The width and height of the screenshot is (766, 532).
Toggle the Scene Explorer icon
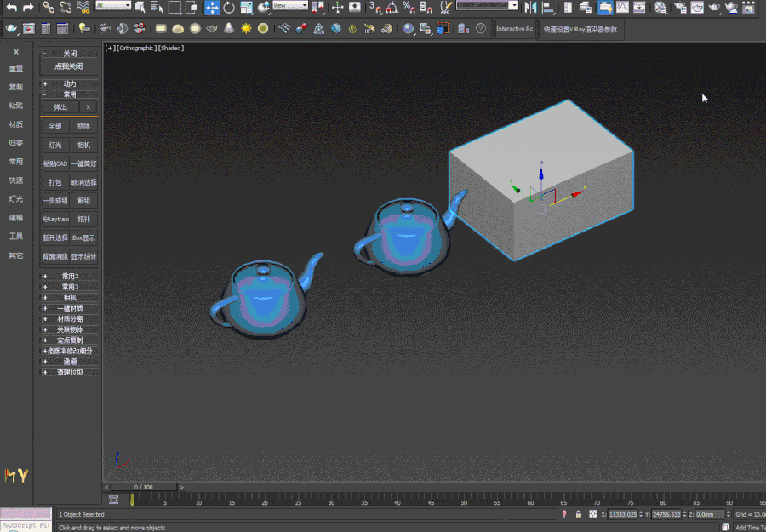point(568,7)
